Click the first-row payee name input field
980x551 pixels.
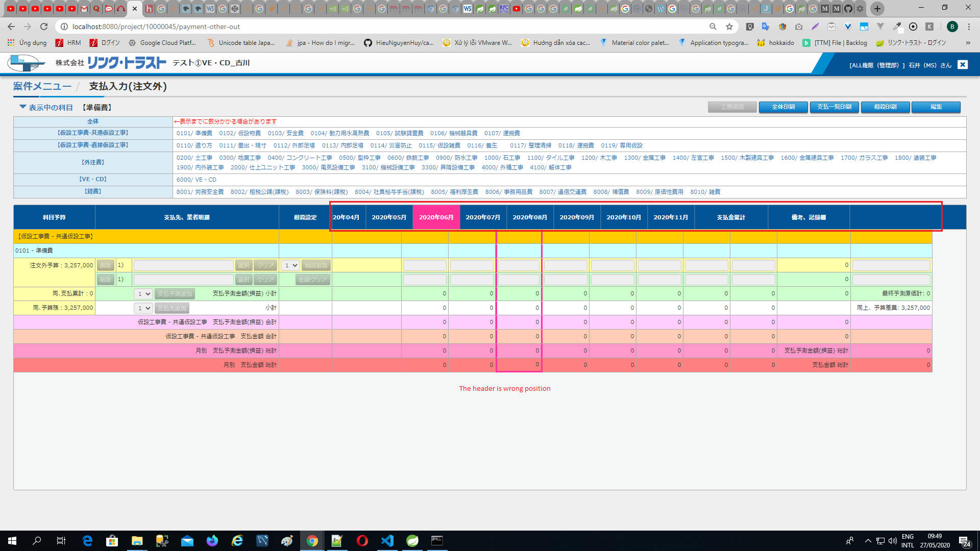[183, 265]
